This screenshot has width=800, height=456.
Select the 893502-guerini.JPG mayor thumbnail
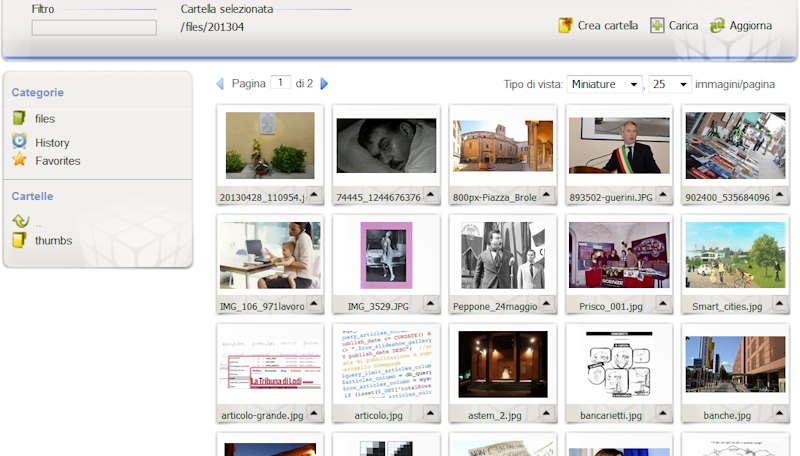click(619, 145)
